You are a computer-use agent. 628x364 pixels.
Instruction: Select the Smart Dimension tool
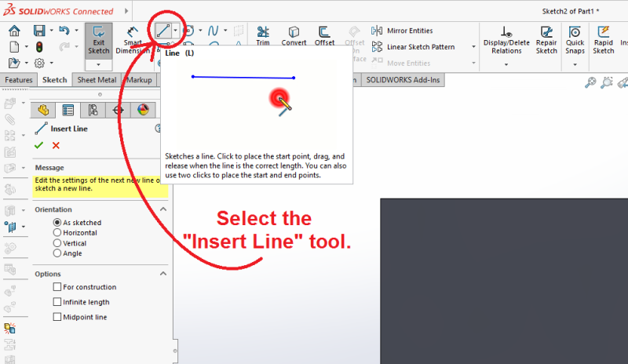click(133, 40)
